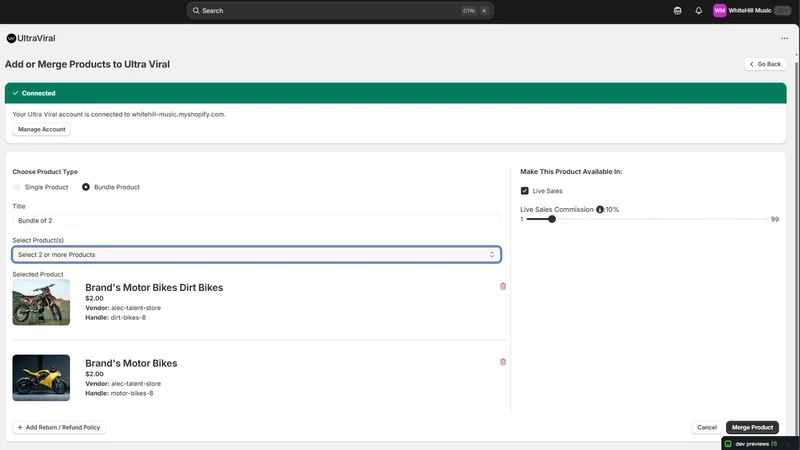Click the Go Back button
Image resolution: width=800 pixels, height=450 pixels.
(765, 64)
